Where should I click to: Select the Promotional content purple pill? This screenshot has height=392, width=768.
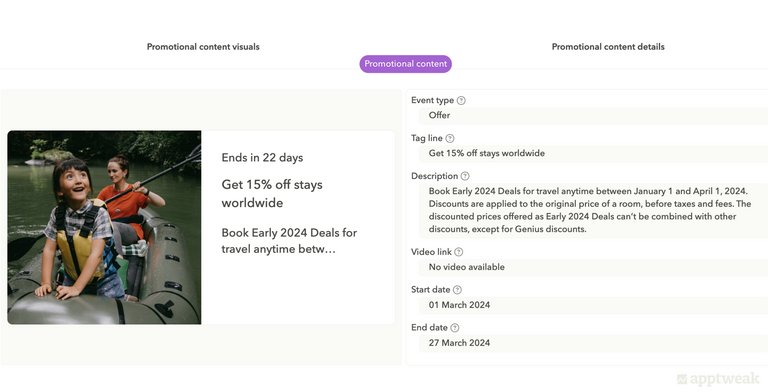tap(406, 64)
